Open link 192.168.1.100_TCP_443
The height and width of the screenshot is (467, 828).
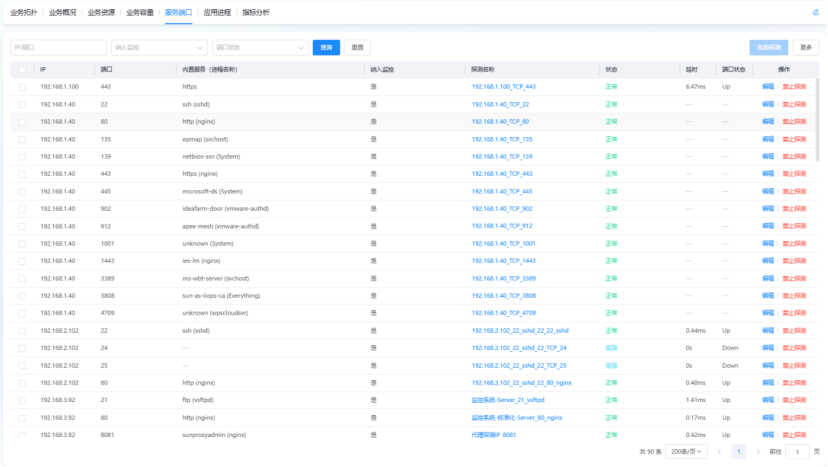pos(503,87)
